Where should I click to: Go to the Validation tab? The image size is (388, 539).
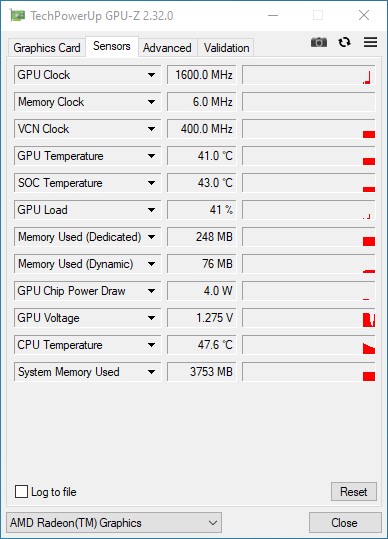[226, 48]
